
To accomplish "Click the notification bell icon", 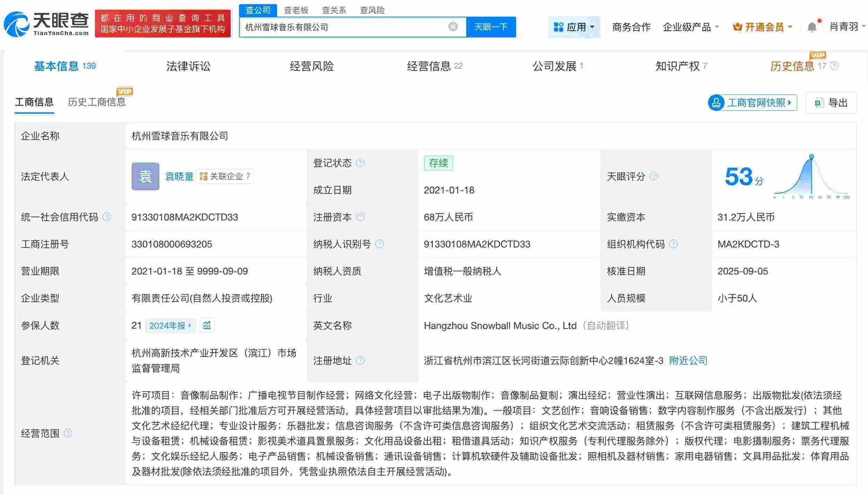I will point(812,26).
